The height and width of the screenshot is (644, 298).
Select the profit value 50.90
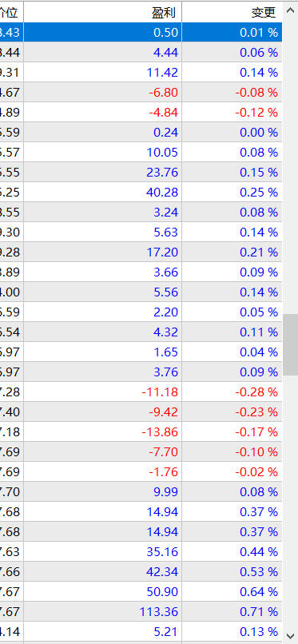[162, 593]
